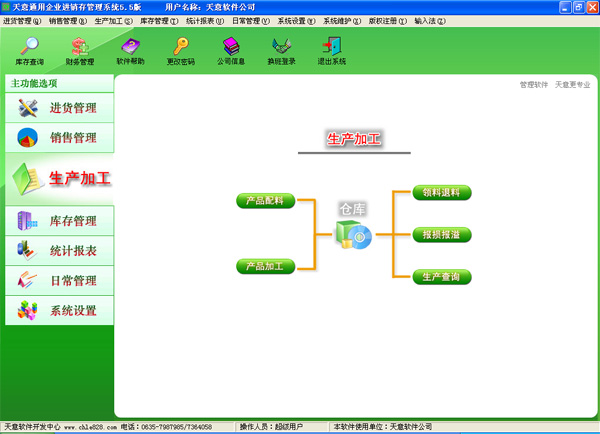Open 系统设置 in the sidebar
This screenshot has width=600, height=434.
tap(58, 310)
